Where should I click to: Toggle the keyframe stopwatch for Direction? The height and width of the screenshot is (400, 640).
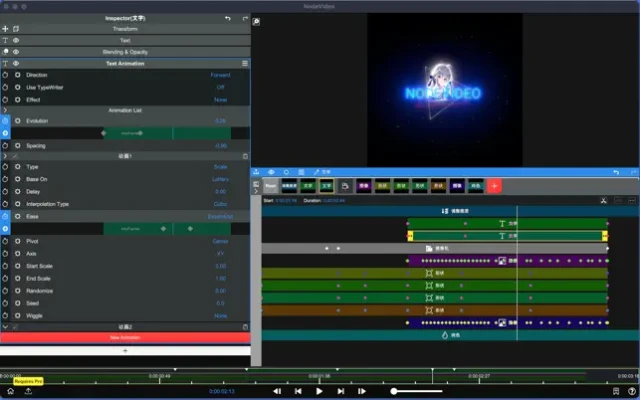(x=6, y=75)
